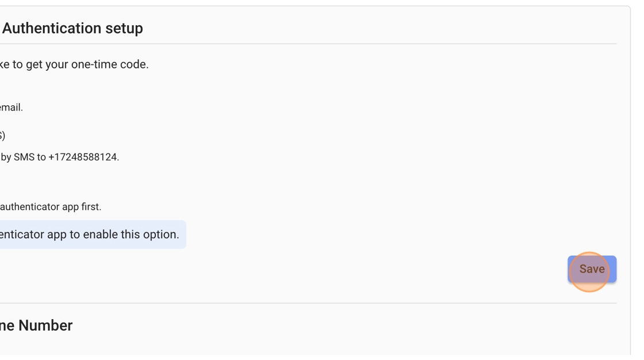Click the word Authentication in the heading
This screenshot has width=644, height=360.
click(48, 28)
